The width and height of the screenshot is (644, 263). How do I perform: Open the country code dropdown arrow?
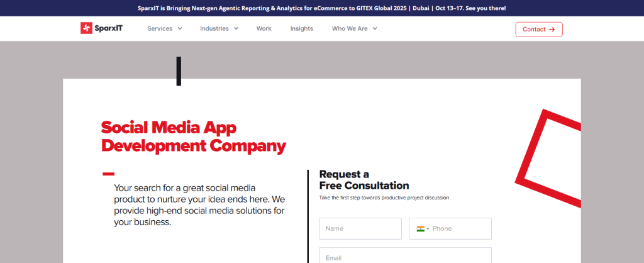pos(428,229)
